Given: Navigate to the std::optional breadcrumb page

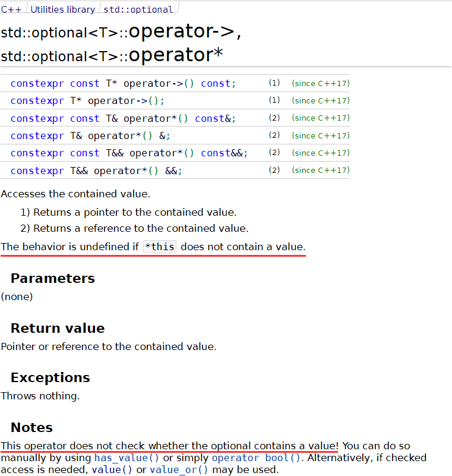Looking at the screenshot, I should tap(138, 10).
